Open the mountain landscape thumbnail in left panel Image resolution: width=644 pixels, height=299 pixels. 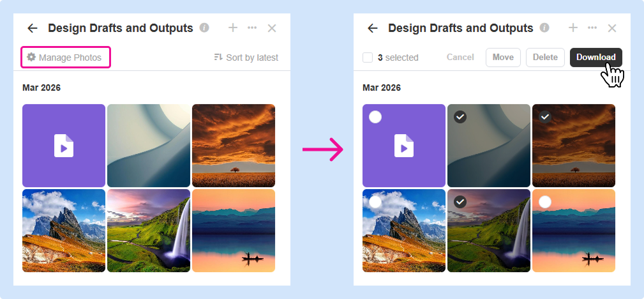64,231
